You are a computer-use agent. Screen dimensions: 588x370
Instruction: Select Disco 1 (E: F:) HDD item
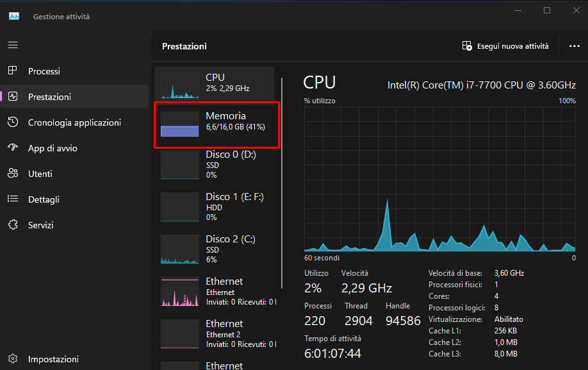tap(215, 207)
